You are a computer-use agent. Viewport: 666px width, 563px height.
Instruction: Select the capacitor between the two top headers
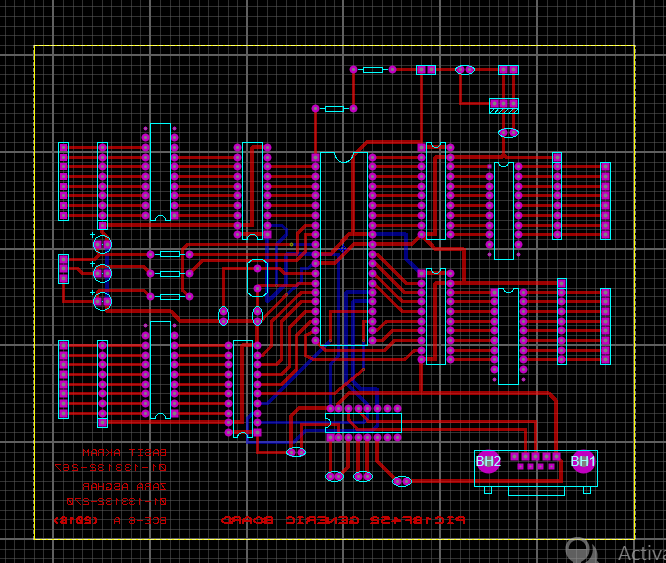click(x=465, y=70)
